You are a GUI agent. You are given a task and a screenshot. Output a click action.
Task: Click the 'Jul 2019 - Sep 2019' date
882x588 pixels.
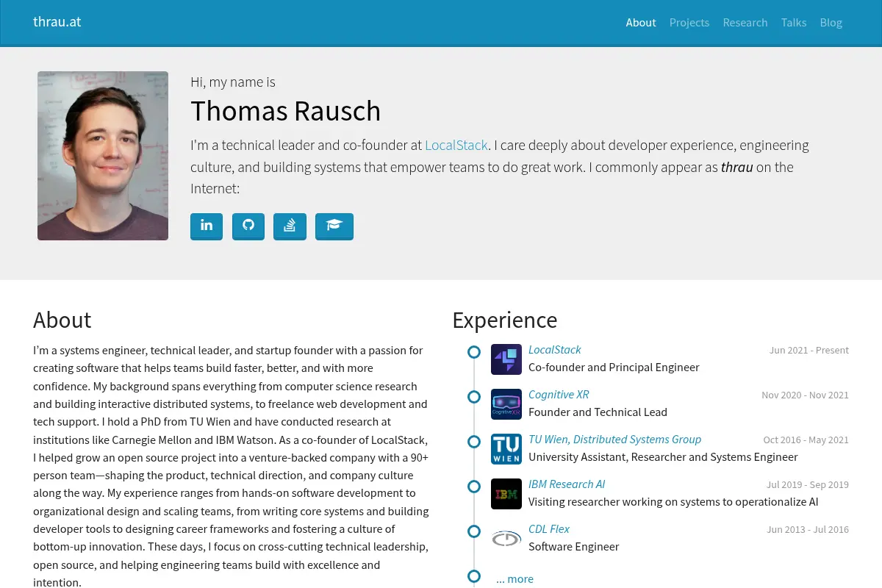click(808, 485)
